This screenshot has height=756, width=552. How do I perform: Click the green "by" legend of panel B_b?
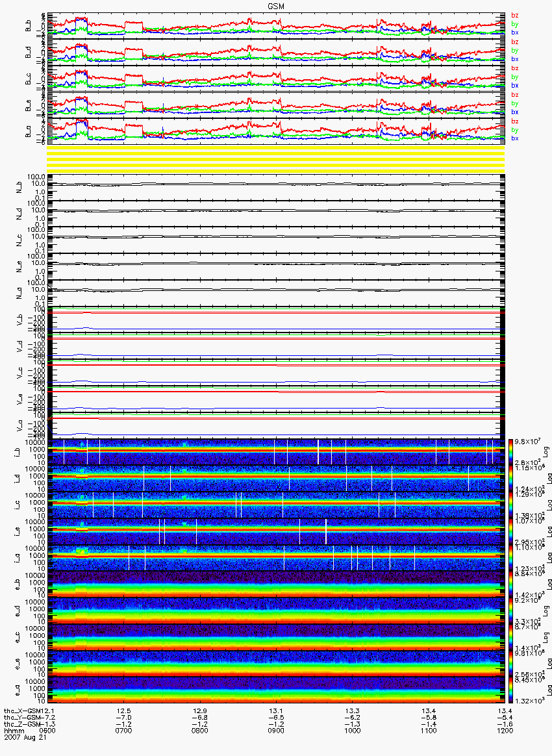click(x=515, y=23)
